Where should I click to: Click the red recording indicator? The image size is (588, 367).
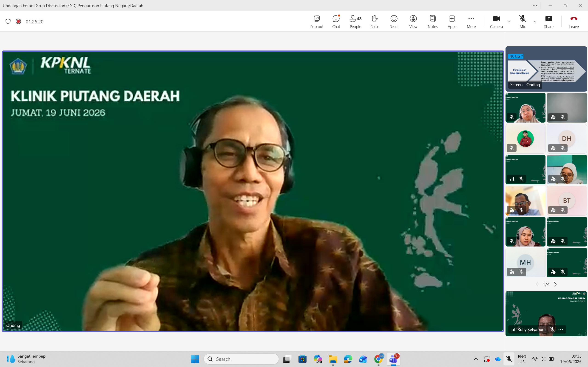pos(18,21)
